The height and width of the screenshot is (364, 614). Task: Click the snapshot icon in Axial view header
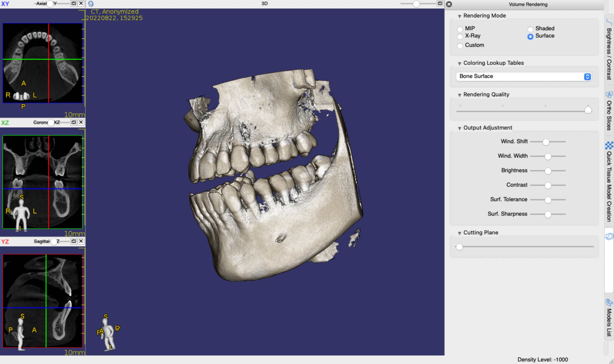click(x=74, y=3)
